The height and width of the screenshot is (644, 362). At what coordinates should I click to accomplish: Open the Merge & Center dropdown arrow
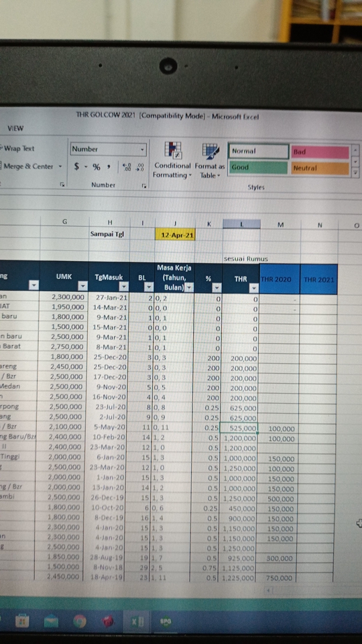60,166
